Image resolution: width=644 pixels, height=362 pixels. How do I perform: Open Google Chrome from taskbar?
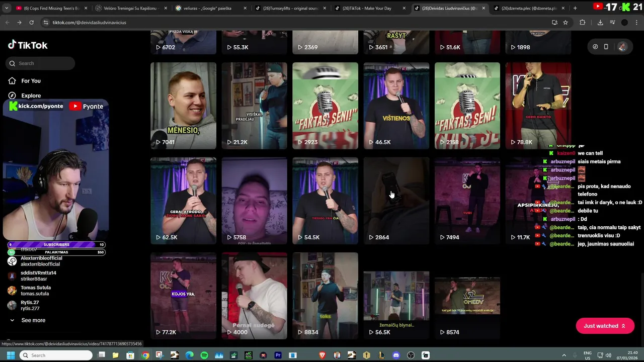coord(145,355)
